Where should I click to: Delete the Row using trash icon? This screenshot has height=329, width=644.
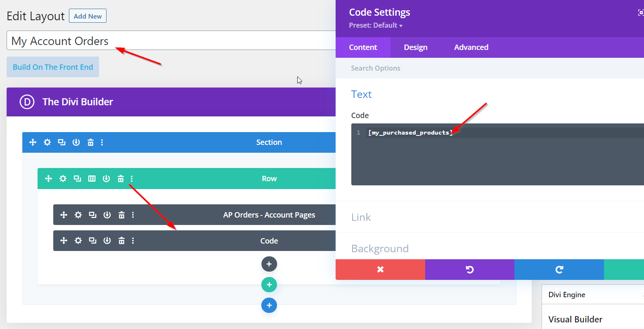point(121,179)
